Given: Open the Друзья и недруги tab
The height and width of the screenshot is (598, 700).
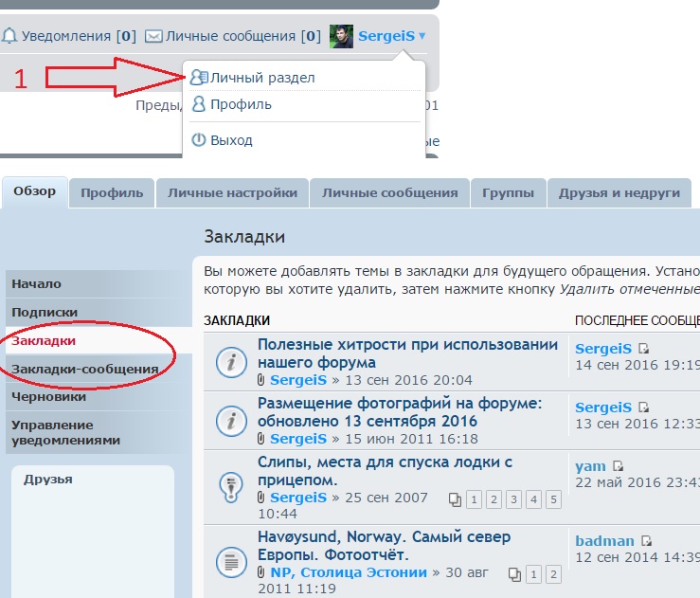Looking at the screenshot, I should pos(619,192).
